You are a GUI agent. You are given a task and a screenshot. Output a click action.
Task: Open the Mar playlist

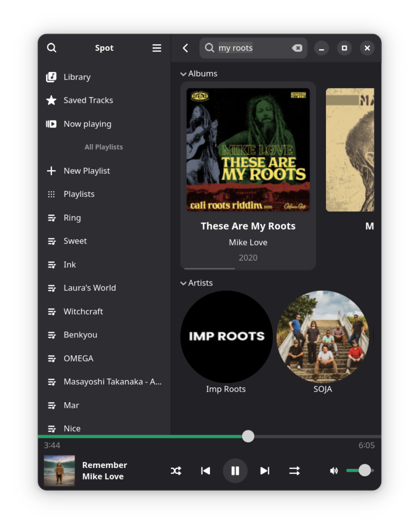[104, 405]
